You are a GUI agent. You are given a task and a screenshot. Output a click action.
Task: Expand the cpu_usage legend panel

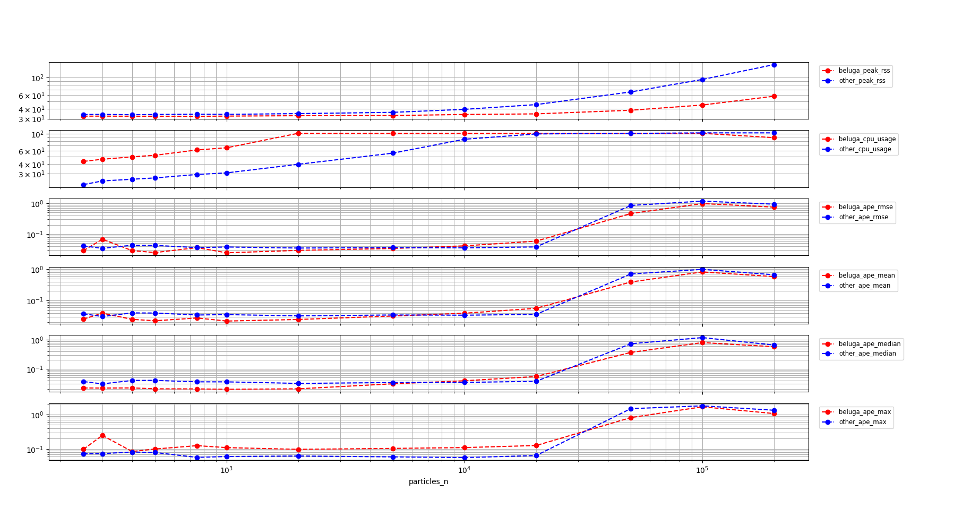click(x=859, y=143)
